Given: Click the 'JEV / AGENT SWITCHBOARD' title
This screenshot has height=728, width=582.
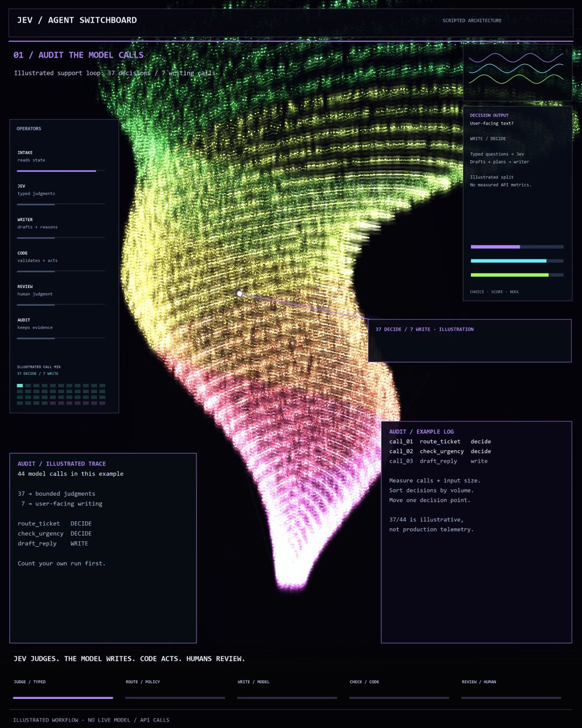Looking at the screenshot, I should 77,20.
